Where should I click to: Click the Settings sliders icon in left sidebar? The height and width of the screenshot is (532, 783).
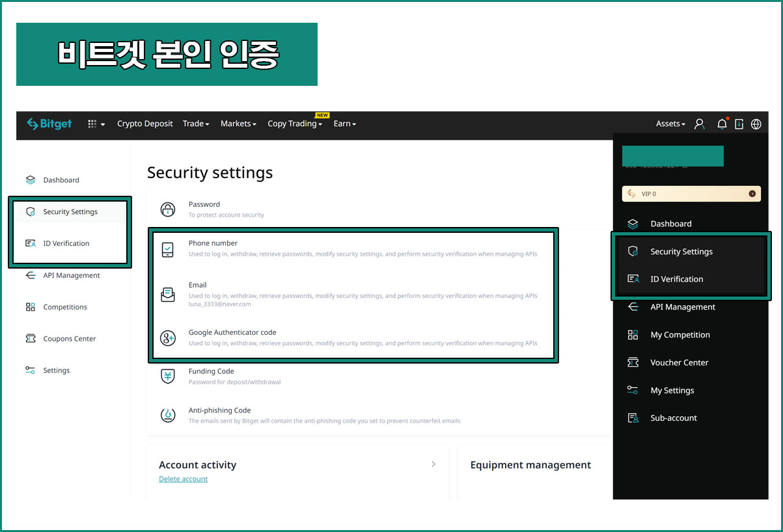(30, 370)
